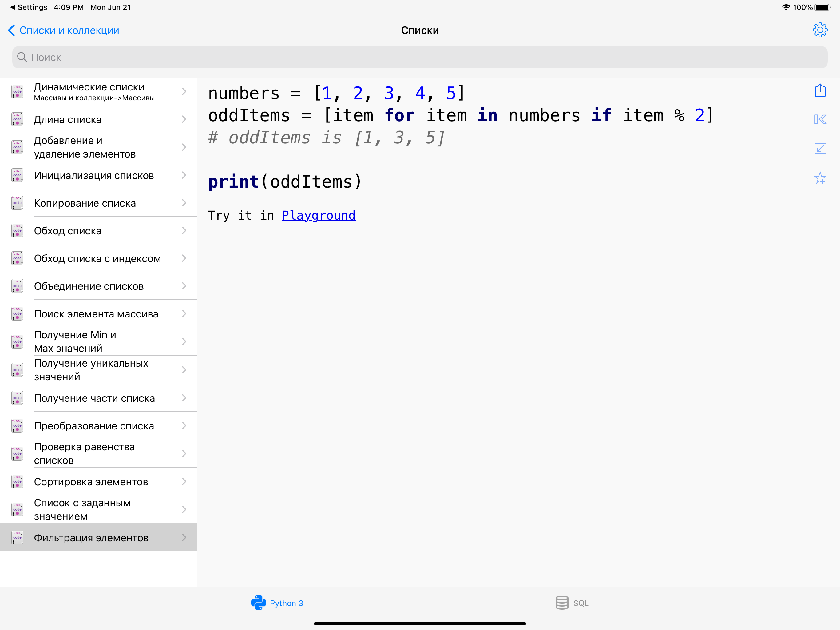Screen dimensions: 840x630
Task: Go back to Списки и коллекции
Action: [x=63, y=30]
